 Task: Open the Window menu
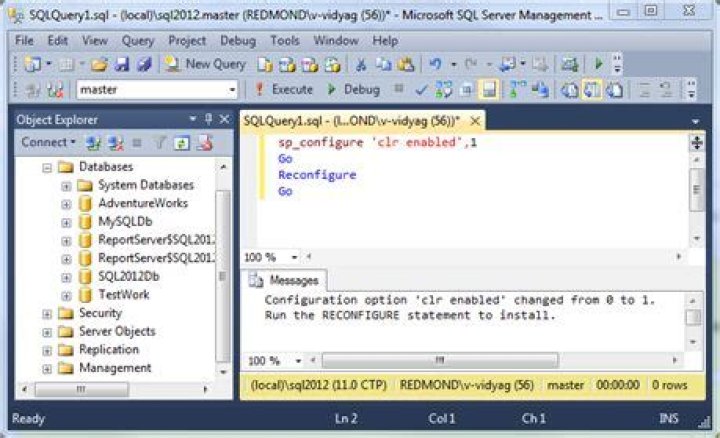336,40
